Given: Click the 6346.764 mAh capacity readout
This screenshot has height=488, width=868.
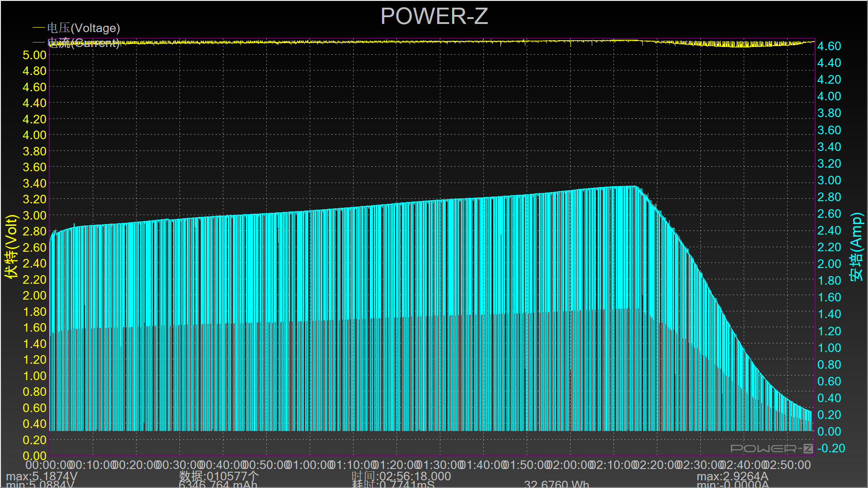Looking at the screenshot, I should [218, 484].
